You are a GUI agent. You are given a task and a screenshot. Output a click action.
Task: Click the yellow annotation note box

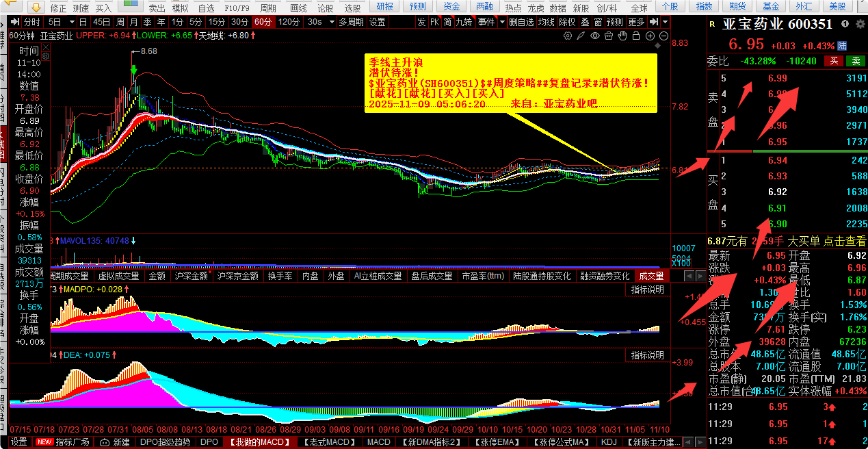(x=510, y=84)
